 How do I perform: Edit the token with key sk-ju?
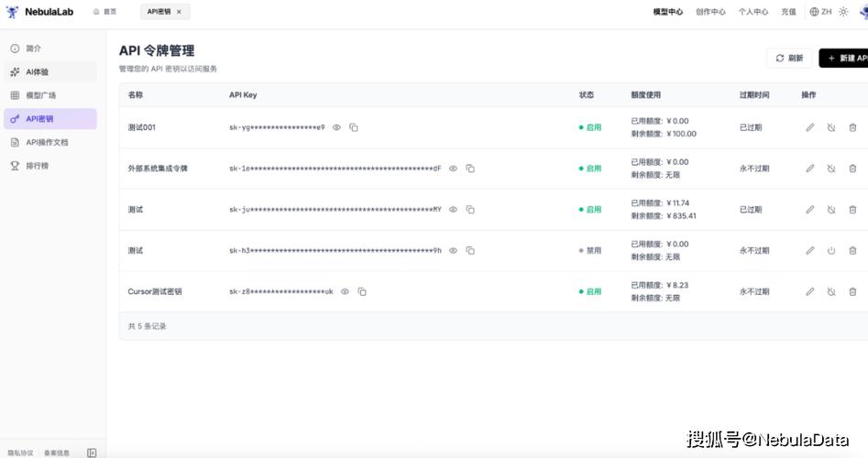click(x=810, y=210)
